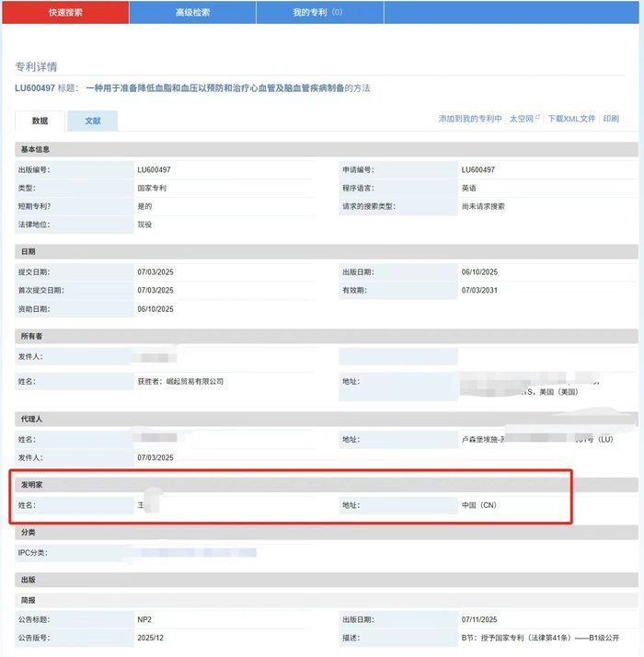Open the 我的专利 tab
The width and height of the screenshot is (644, 657).
tap(317, 12)
